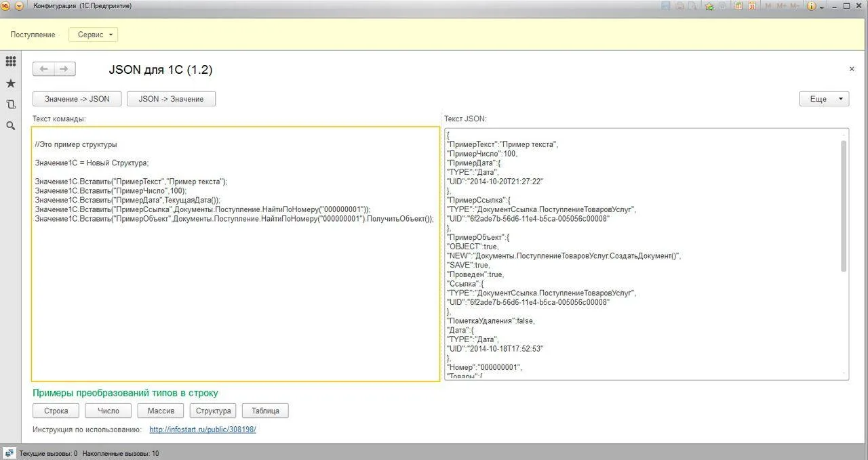
Task: Click JSON line "ПометкаУдаления":false
Action: [x=490, y=321]
